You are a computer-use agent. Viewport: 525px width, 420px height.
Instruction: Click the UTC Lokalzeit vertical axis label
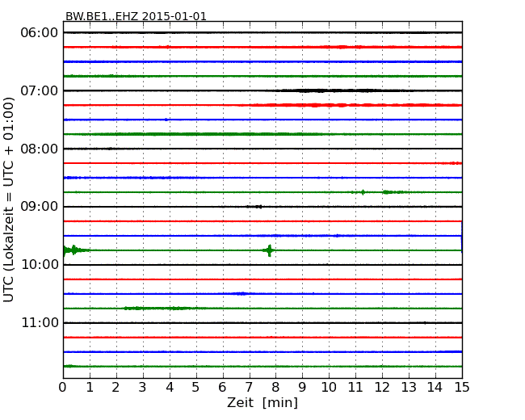(x=9, y=200)
